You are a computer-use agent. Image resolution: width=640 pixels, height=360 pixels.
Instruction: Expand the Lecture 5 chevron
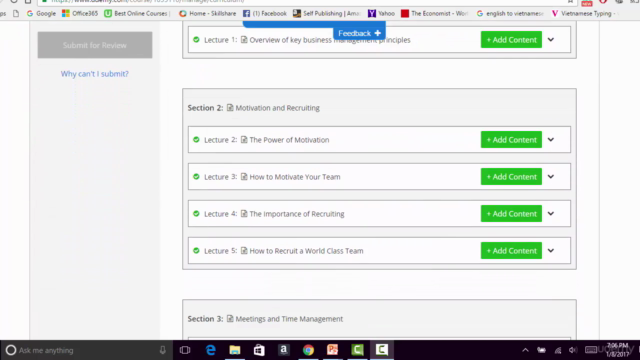pyautogui.click(x=551, y=251)
